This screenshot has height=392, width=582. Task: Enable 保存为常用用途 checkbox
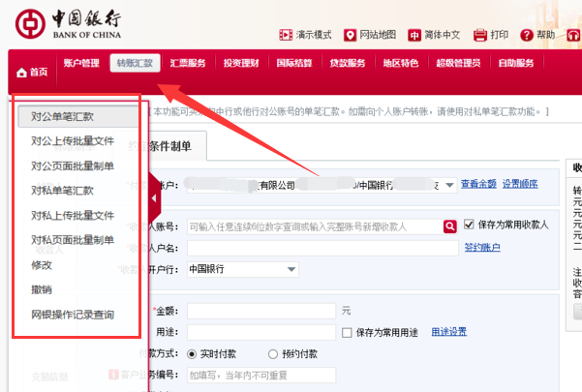(x=349, y=332)
